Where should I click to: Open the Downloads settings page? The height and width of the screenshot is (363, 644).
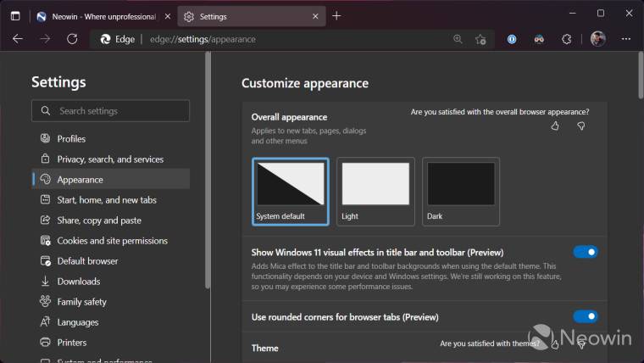point(78,282)
